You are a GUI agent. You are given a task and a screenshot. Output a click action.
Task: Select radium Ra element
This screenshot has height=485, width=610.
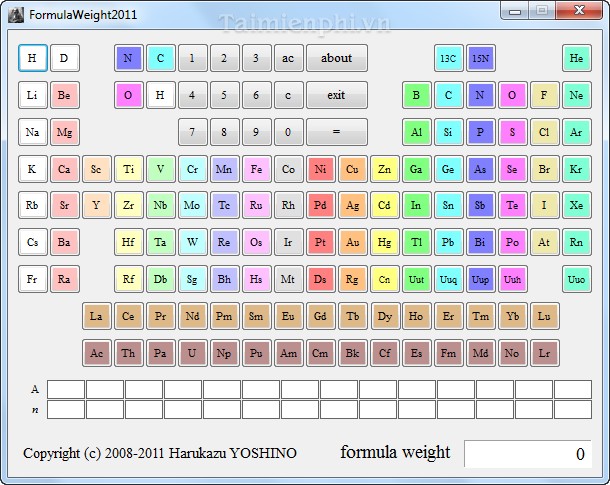tap(65, 279)
